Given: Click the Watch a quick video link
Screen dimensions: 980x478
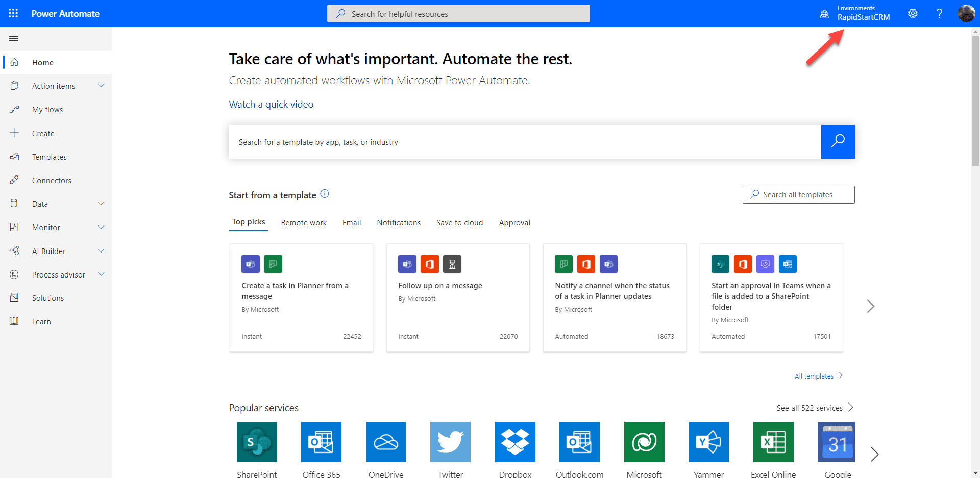Looking at the screenshot, I should coord(271,104).
